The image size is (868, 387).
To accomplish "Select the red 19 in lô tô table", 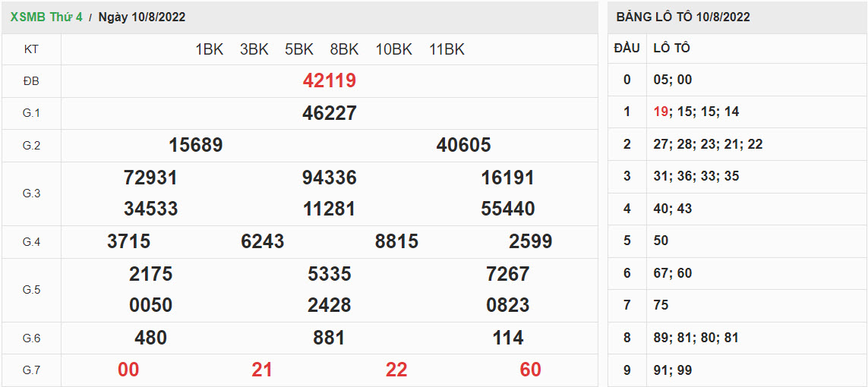I will coord(661,112).
